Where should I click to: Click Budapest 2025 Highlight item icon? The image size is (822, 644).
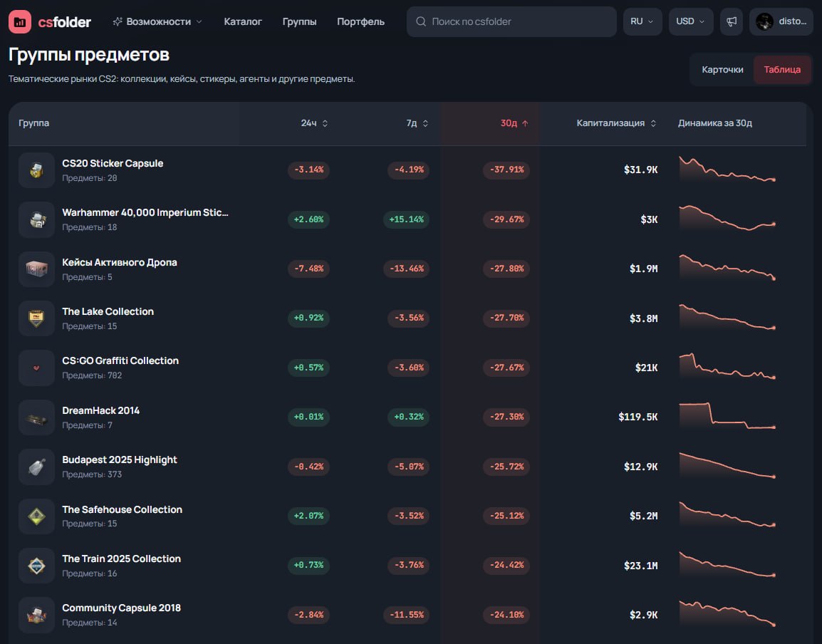pyautogui.click(x=37, y=467)
